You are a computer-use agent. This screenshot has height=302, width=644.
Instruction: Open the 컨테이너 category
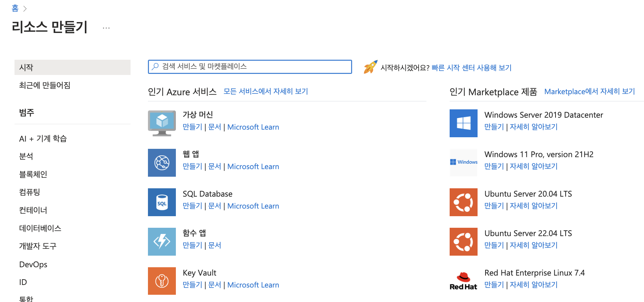point(33,210)
